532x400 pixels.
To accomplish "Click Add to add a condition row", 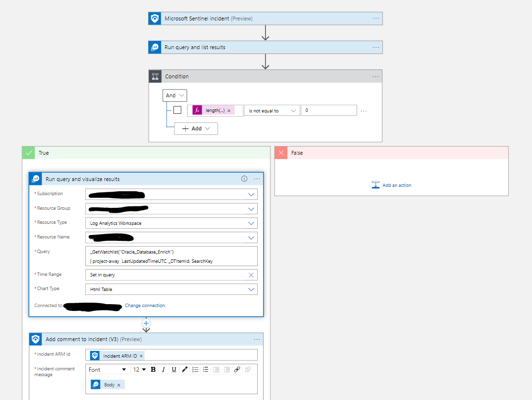I will (196, 128).
